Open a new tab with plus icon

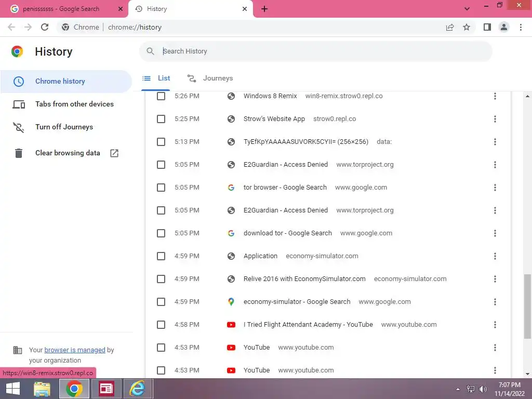tap(264, 9)
